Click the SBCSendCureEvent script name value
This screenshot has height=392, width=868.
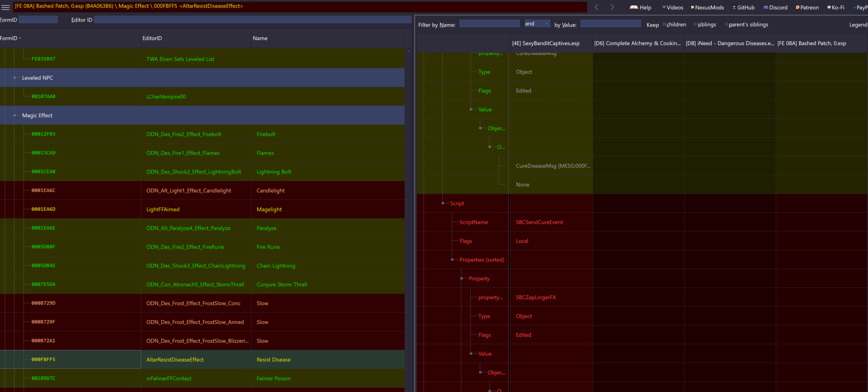pyautogui.click(x=539, y=222)
